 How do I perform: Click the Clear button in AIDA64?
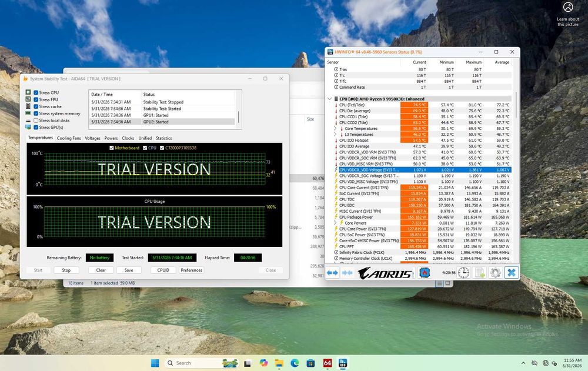tap(101, 270)
